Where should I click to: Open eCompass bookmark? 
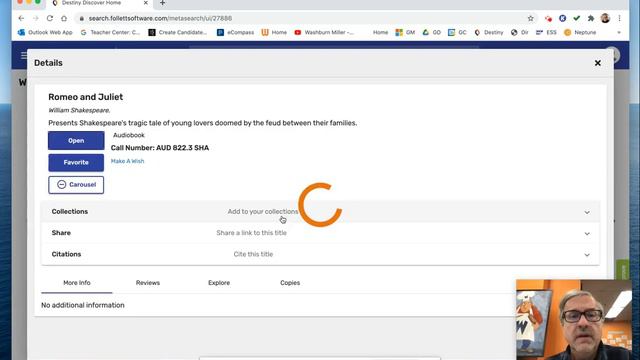coord(236,32)
